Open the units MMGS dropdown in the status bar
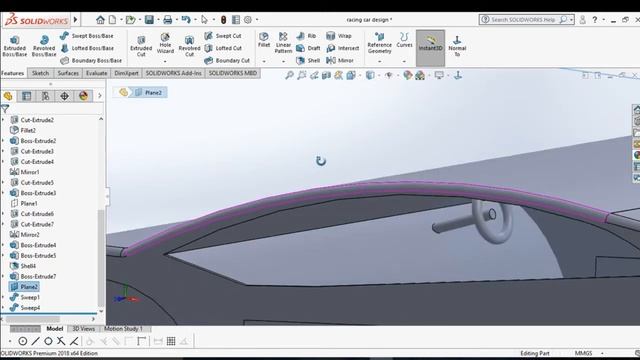The image size is (640, 360). tap(602, 353)
